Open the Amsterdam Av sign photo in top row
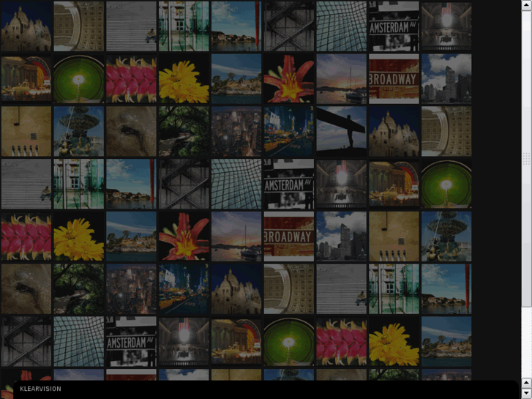Screen dimensions: 532x399 tap(394, 26)
